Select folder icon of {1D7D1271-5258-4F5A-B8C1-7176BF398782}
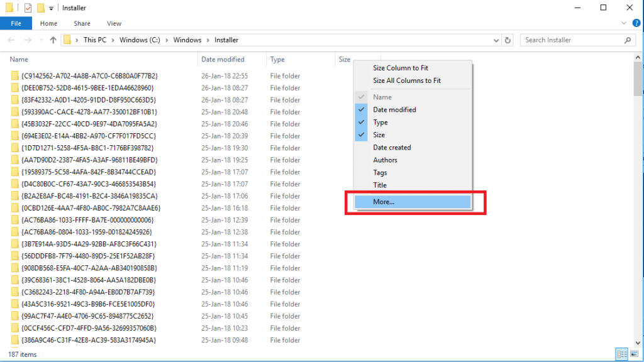The width and height of the screenshot is (644, 362). (15, 148)
